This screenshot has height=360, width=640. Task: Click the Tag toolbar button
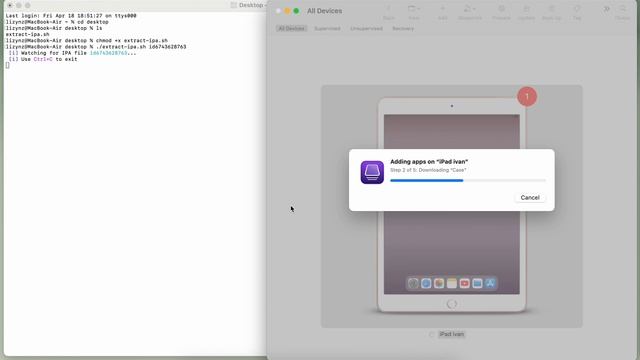577,12
